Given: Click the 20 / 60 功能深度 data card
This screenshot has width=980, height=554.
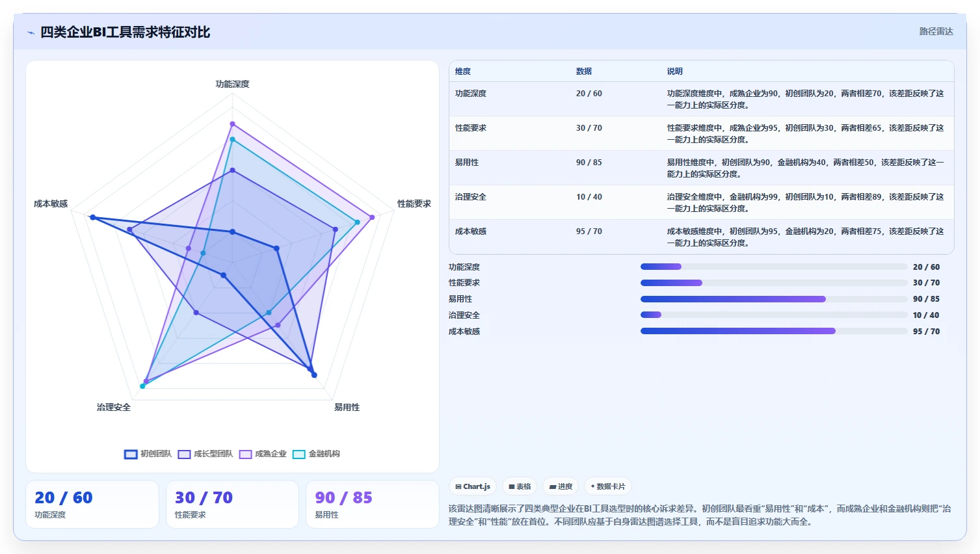Looking at the screenshot, I should tap(92, 505).
